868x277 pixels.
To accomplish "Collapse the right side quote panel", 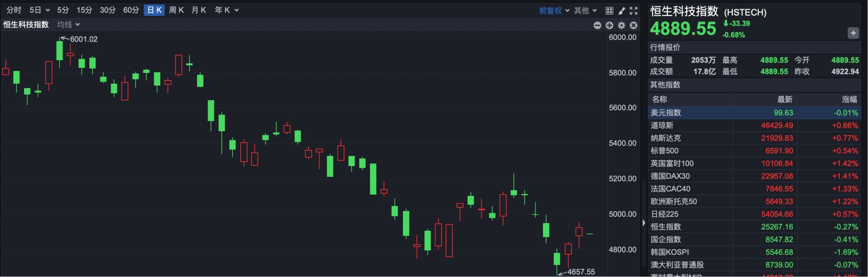I will pyautogui.click(x=644, y=223).
